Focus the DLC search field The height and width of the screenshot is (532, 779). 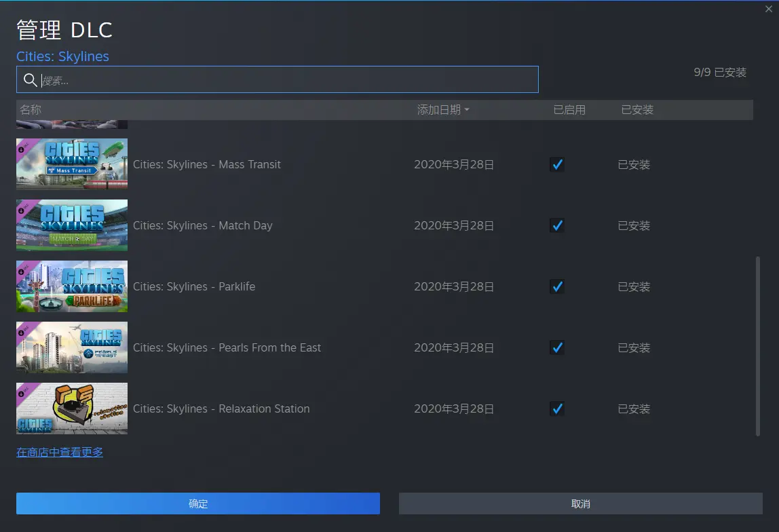[x=278, y=79]
